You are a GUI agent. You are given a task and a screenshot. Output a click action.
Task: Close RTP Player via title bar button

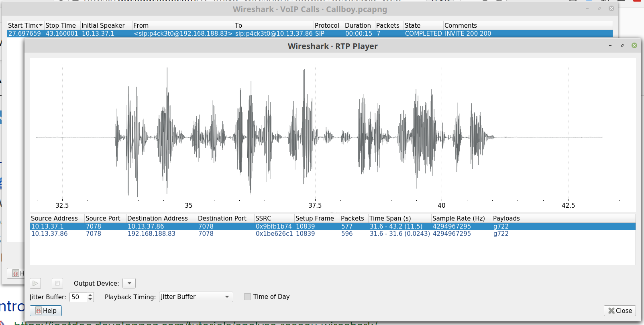[634, 45]
